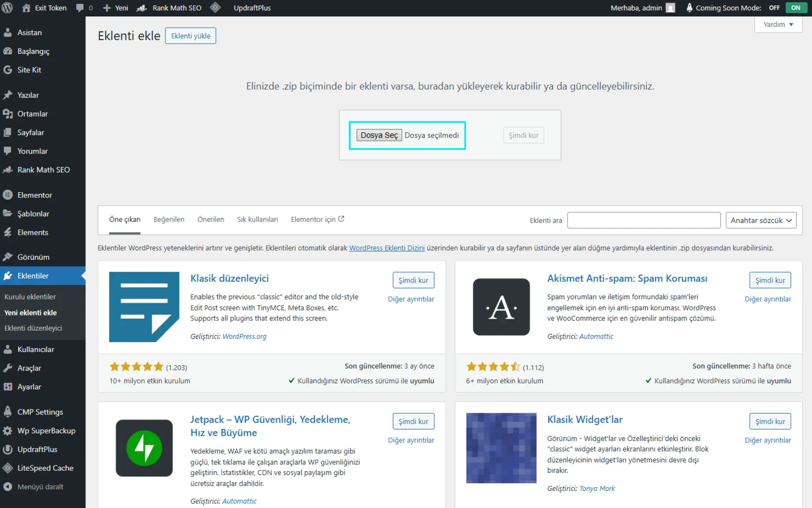The width and height of the screenshot is (812, 508).
Task: Open Eklenti düzenleyici submenu item
Action: (x=33, y=328)
